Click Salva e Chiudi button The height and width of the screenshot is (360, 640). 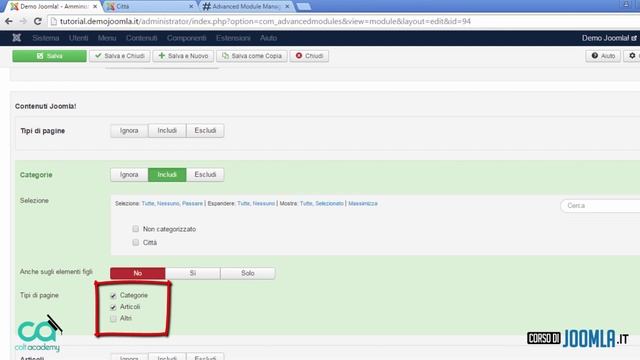click(120, 56)
